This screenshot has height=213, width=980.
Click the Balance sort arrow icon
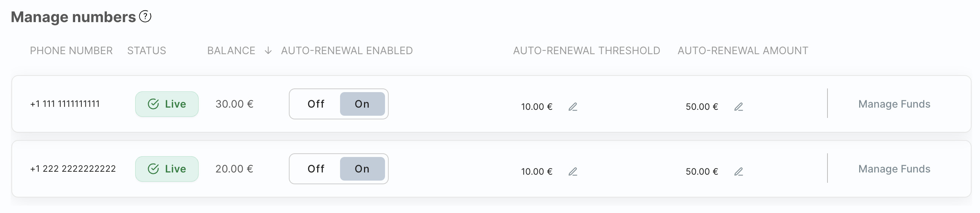pyautogui.click(x=268, y=50)
